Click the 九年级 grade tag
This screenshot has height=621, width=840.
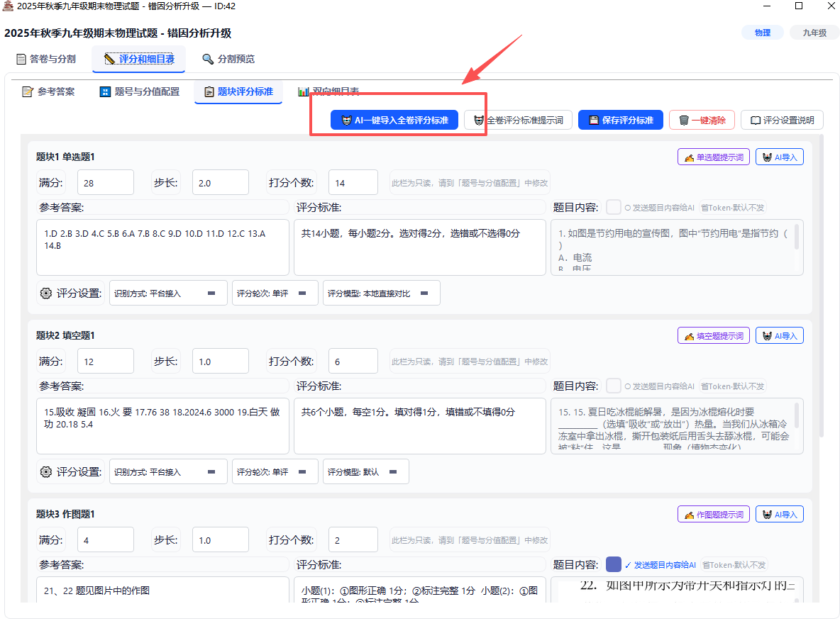tap(814, 33)
